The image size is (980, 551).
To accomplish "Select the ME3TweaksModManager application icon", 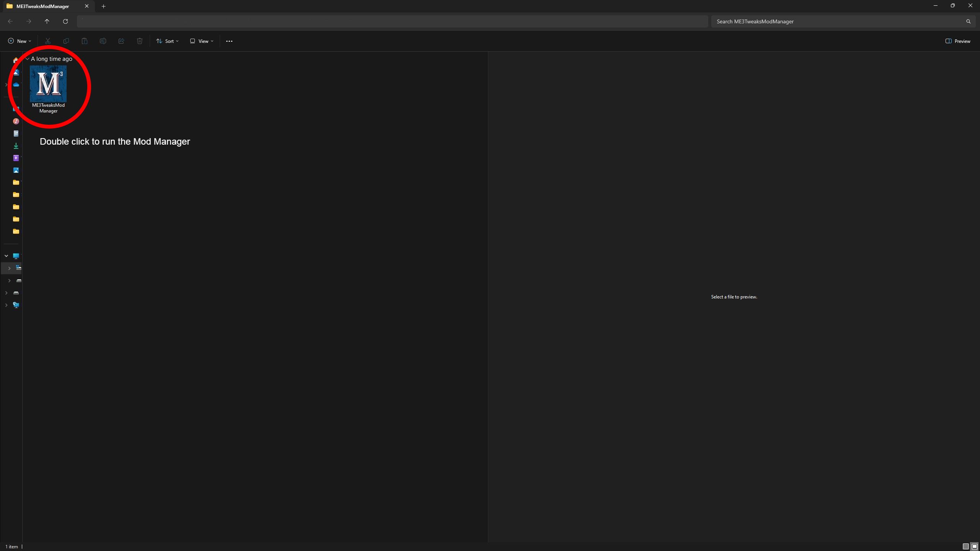I will 48,84.
